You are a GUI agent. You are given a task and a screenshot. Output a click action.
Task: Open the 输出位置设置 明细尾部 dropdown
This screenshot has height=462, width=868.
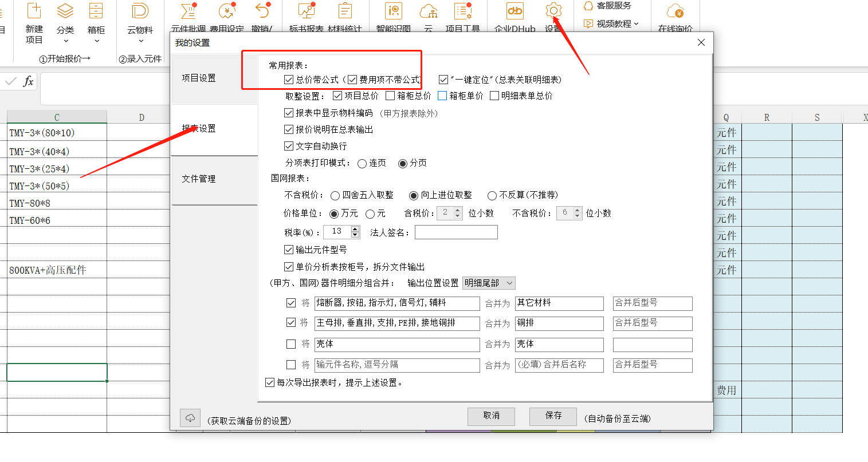coord(489,283)
